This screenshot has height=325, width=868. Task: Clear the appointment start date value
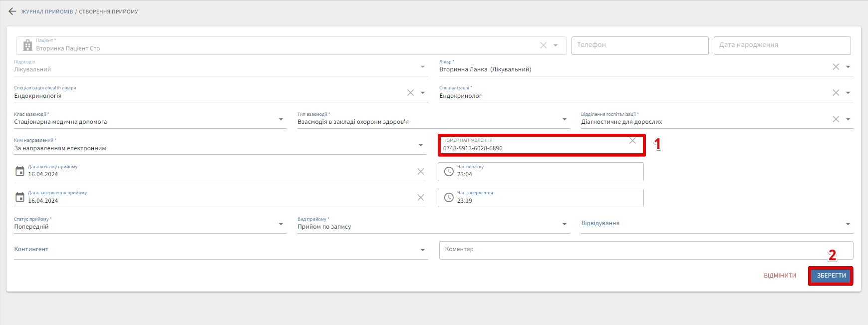click(420, 172)
